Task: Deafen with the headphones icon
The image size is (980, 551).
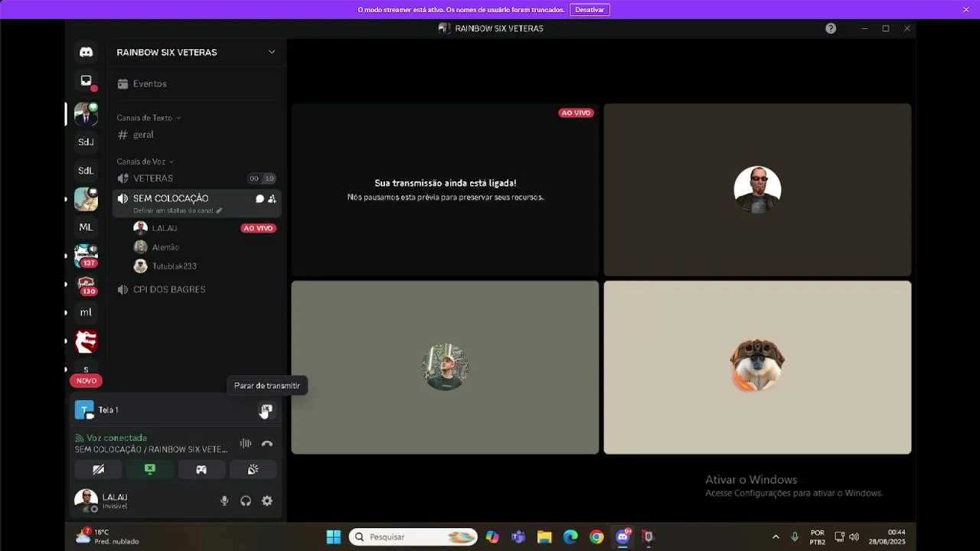Action: tap(246, 501)
